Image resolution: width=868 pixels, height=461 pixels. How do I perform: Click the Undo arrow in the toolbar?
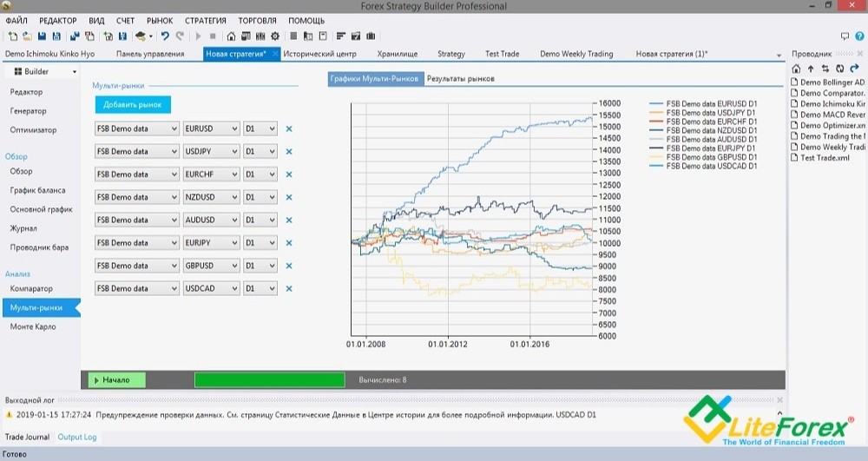[x=165, y=36]
